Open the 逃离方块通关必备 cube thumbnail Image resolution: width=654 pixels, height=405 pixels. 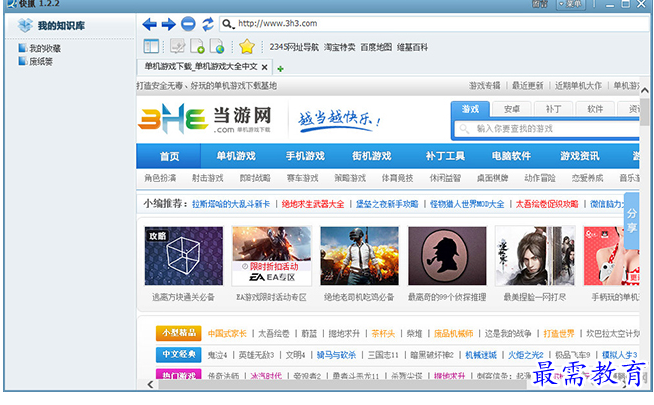[184, 256]
